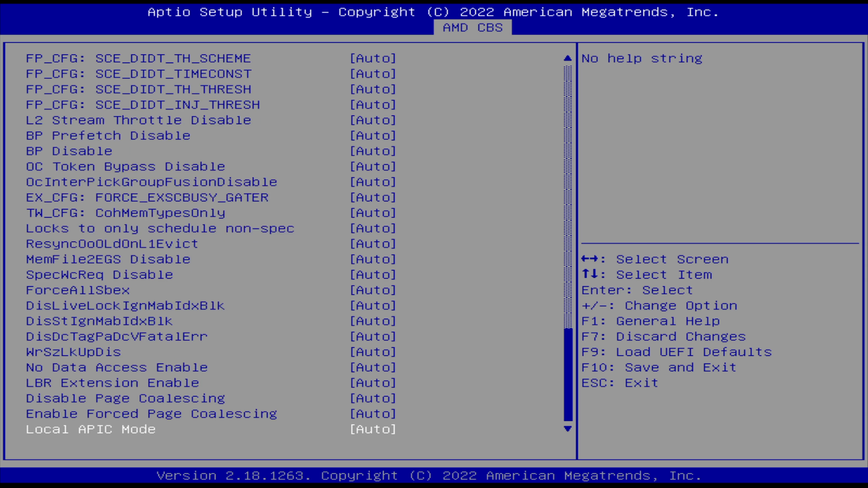Click the scroll up arrow of the settings list
The height and width of the screenshot is (488, 868).
click(x=568, y=58)
